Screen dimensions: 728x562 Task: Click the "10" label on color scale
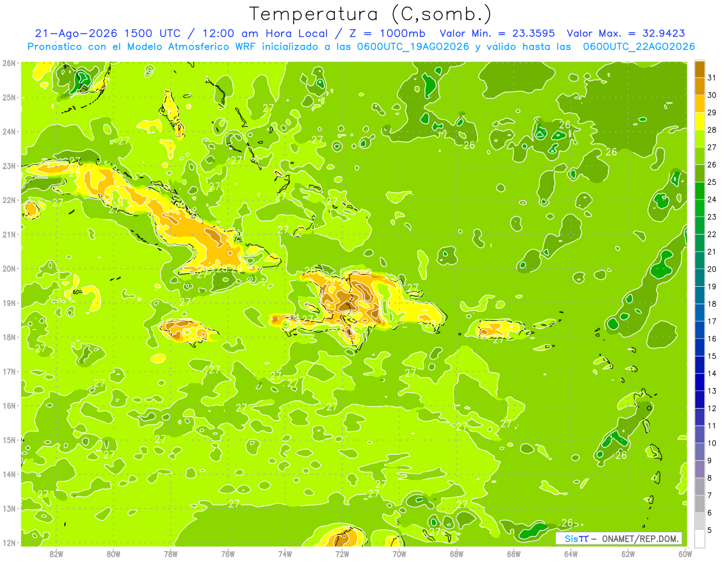712,443
